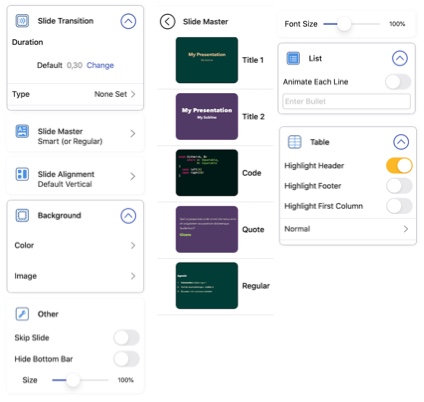Open the Background Color option

click(x=75, y=245)
